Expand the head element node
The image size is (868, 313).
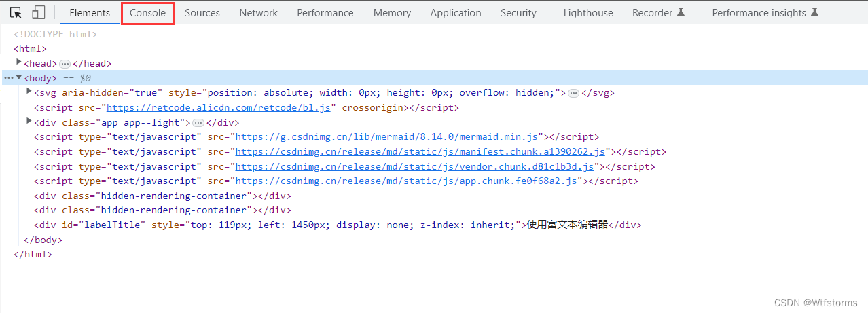click(19, 62)
